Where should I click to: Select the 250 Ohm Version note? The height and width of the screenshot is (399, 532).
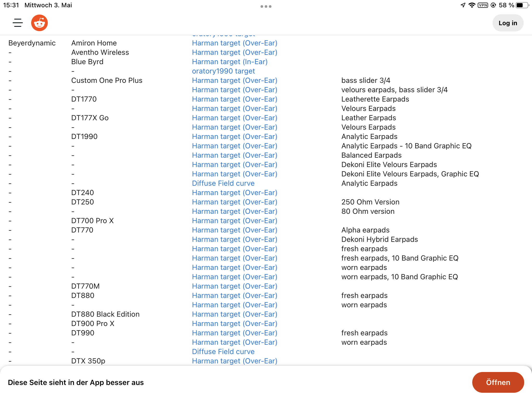pos(370,202)
